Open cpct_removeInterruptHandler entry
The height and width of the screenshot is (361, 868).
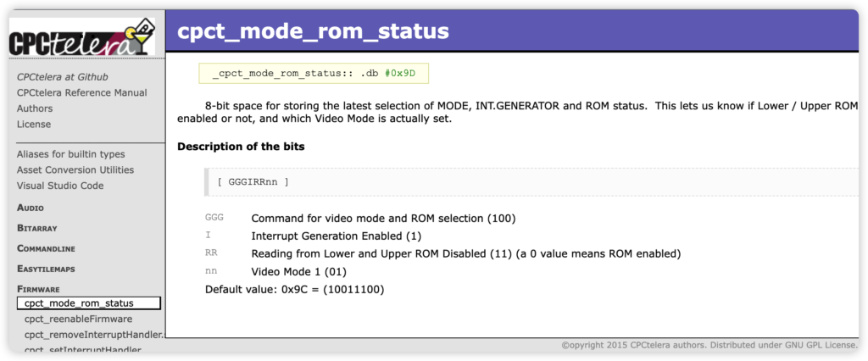[x=95, y=335]
